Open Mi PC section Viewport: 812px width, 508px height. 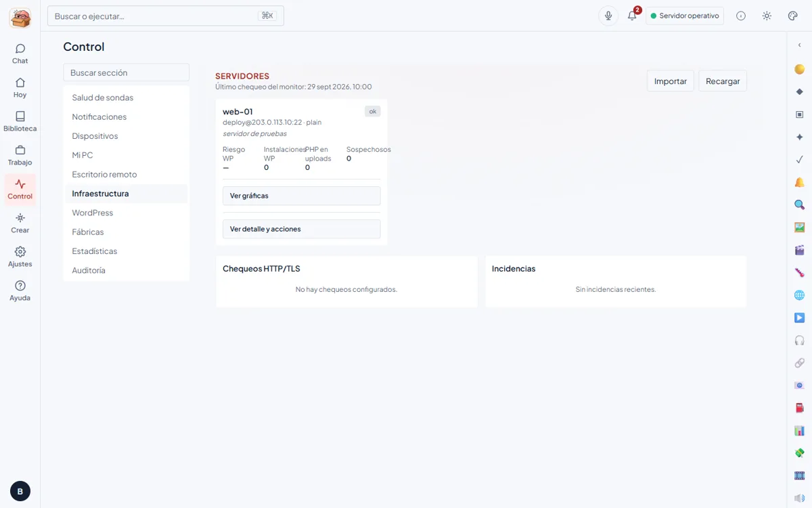click(x=126, y=155)
